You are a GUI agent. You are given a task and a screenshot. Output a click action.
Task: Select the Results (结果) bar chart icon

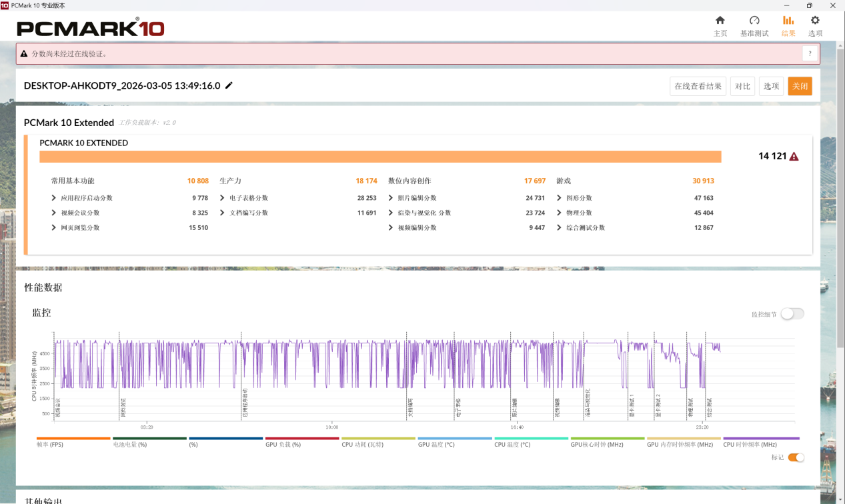pyautogui.click(x=788, y=21)
